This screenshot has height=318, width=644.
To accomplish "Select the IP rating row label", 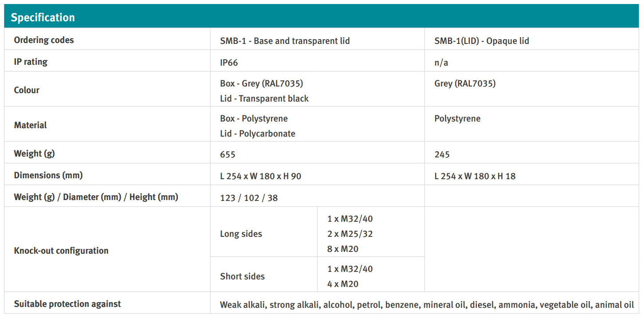I will pos(31,62).
